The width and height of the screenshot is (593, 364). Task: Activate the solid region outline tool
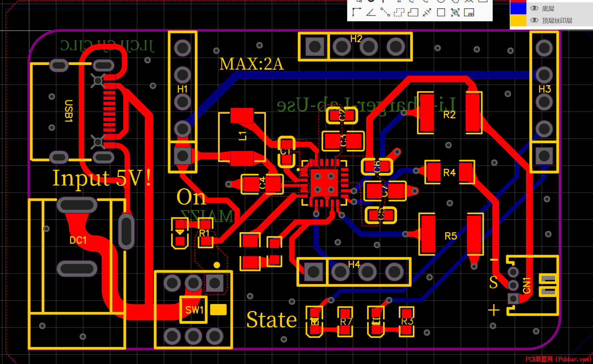click(413, 13)
